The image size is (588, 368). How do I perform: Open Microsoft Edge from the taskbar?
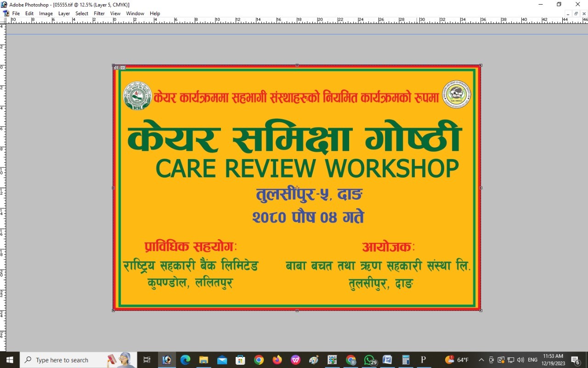pyautogui.click(x=185, y=360)
